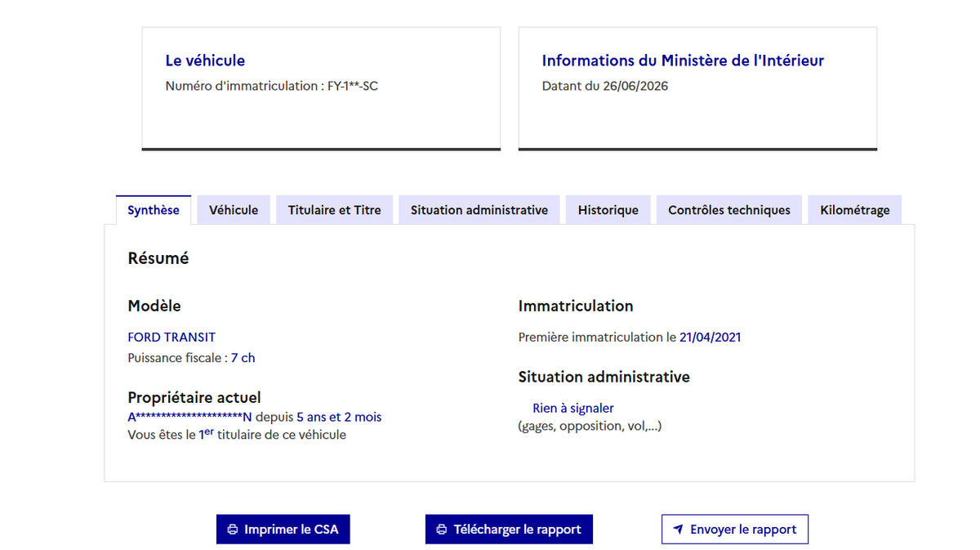This screenshot has height=550, width=980.
Task: Click the 7 ch fiscal power value
Action: pyautogui.click(x=243, y=358)
